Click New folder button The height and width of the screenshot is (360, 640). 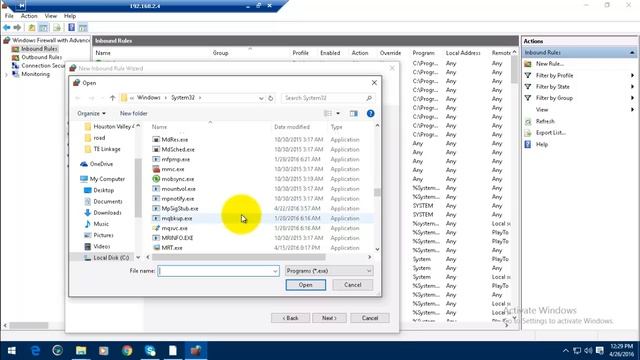[133, 113]
